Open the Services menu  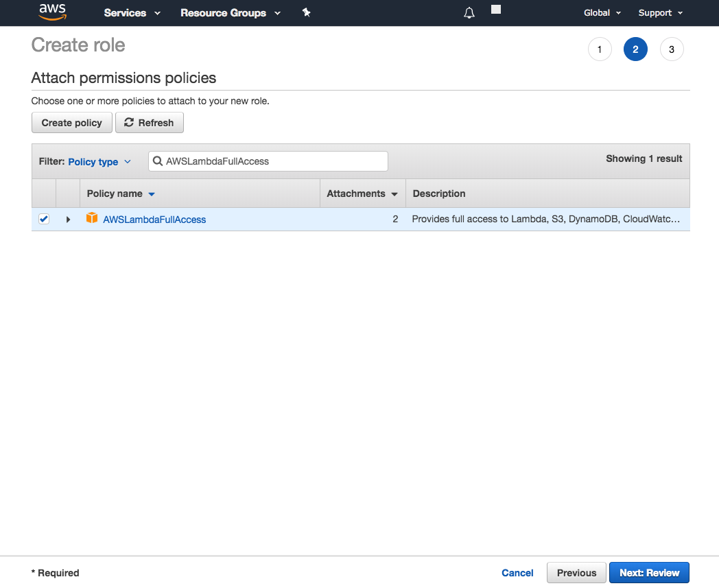click(132, 13)
